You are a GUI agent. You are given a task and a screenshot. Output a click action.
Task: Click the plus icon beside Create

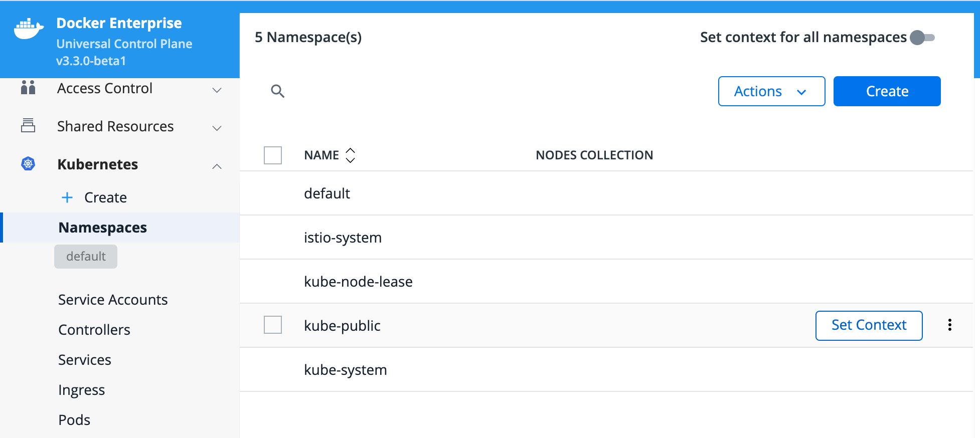67,197
